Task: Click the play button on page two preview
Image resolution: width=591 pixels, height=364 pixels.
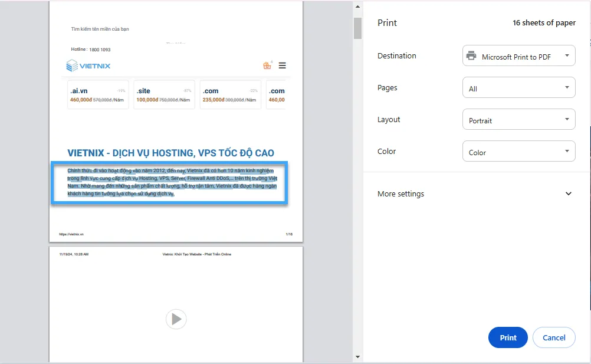Action: 176,319
